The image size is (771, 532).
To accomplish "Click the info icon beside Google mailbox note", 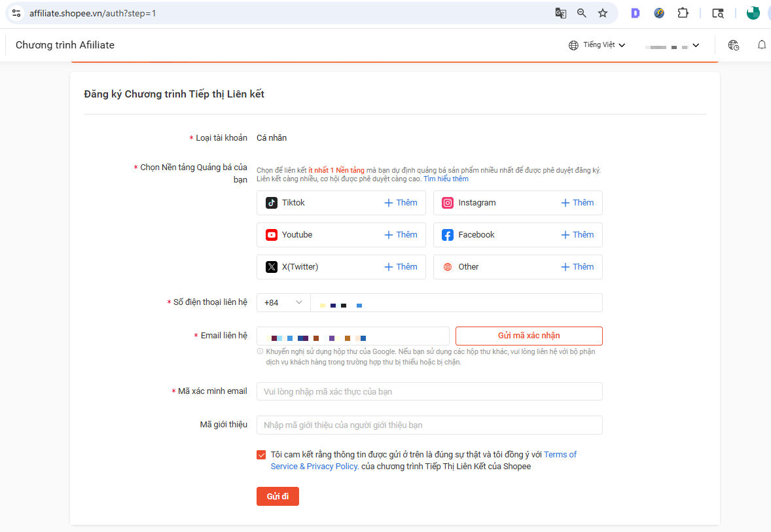I will (260, 351).
